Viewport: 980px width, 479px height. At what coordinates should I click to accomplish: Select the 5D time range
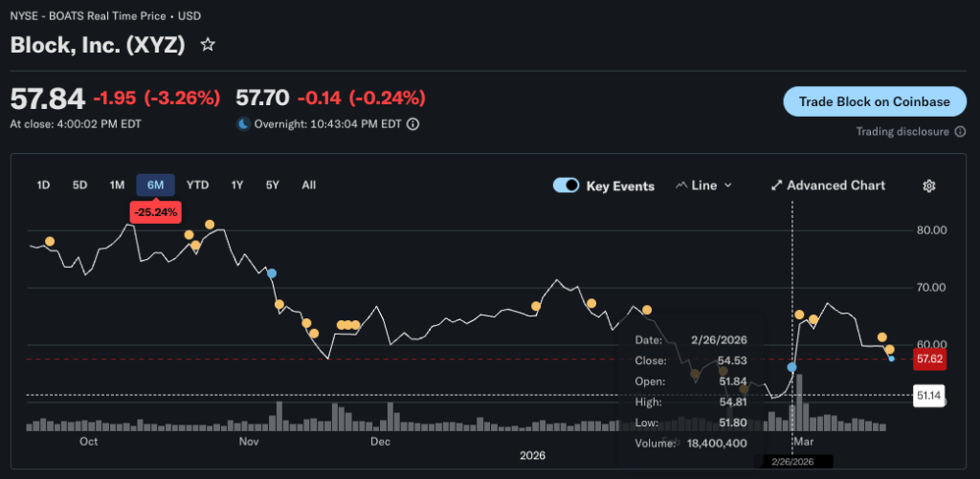[80, 185]
